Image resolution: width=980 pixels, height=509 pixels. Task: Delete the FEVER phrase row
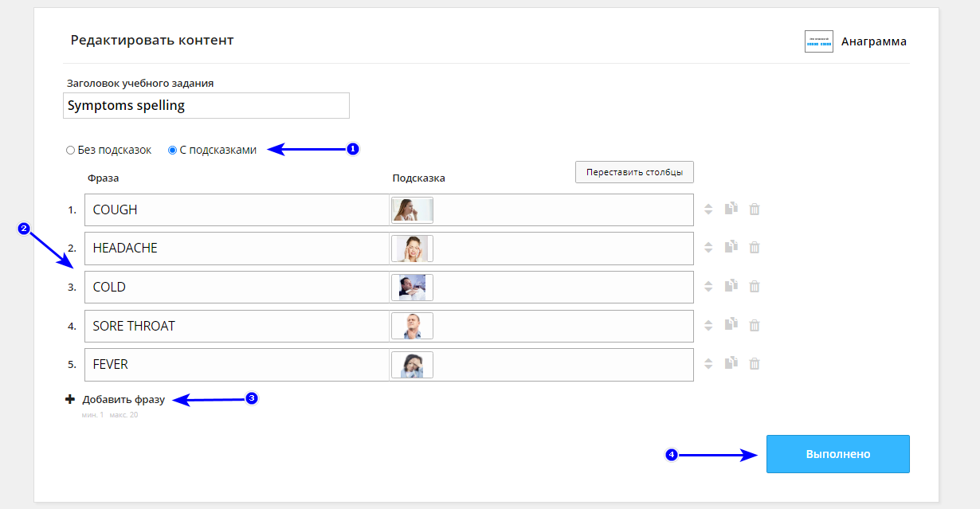click(755, 363)
